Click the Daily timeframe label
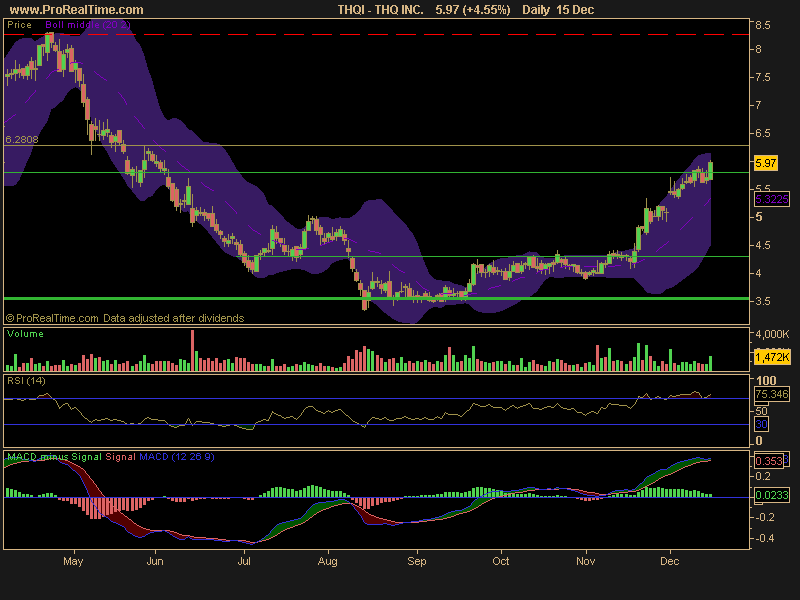This screenshot has width=800, height=600. [x=536, y=10]
